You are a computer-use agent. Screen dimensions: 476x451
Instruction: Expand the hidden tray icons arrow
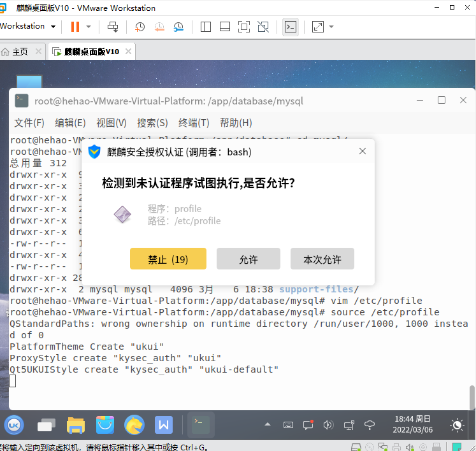point(268,425)
